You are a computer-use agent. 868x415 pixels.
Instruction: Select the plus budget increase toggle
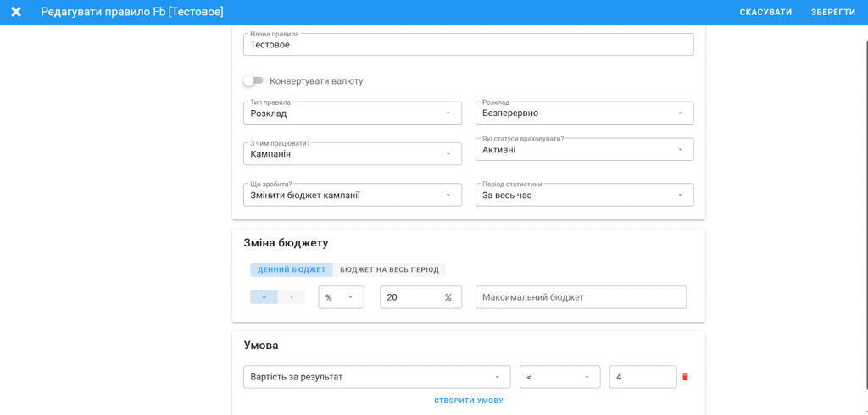click(264, 297)
